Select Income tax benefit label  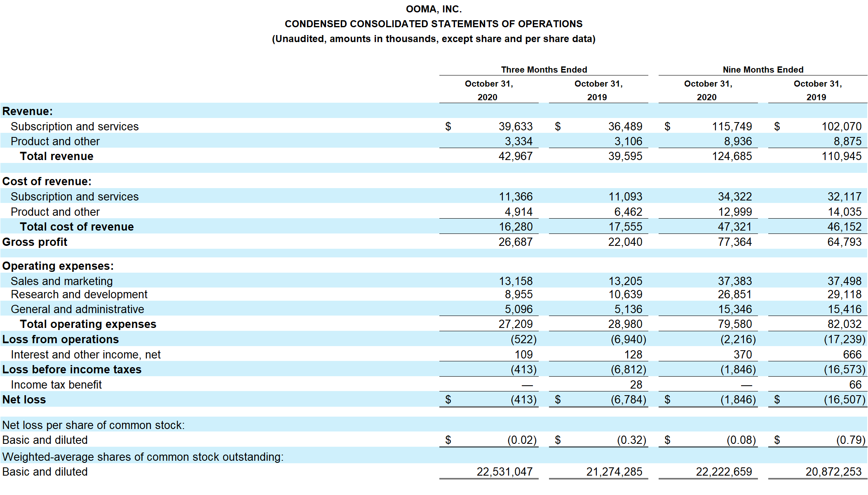point(56,385)
